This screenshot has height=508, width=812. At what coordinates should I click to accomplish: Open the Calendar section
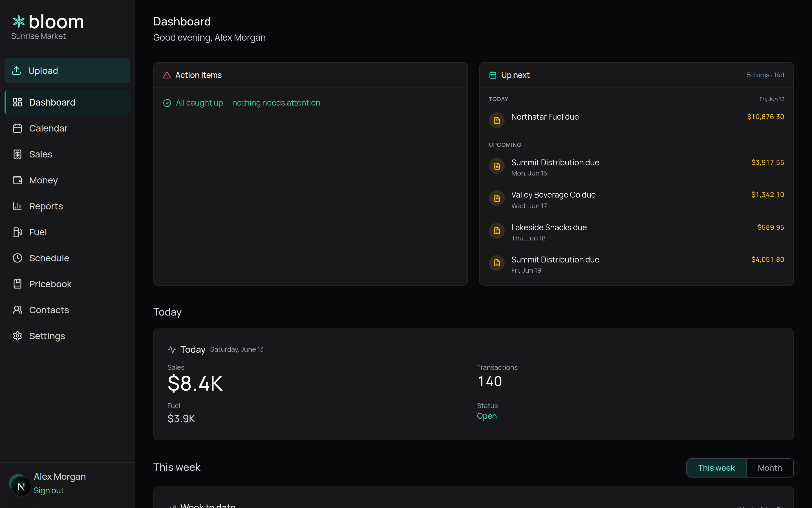click(67, 128)
